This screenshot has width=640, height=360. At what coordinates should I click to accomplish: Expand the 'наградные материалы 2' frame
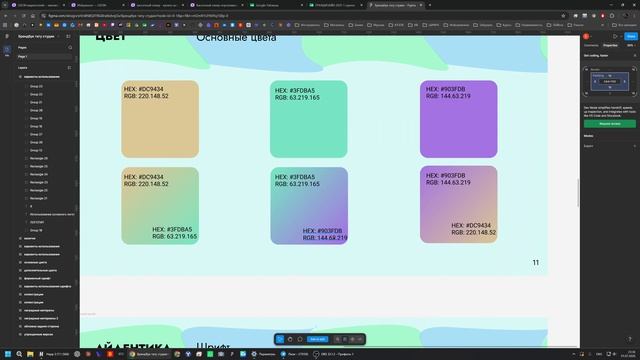pyautogui.click(x=20, y=318)
